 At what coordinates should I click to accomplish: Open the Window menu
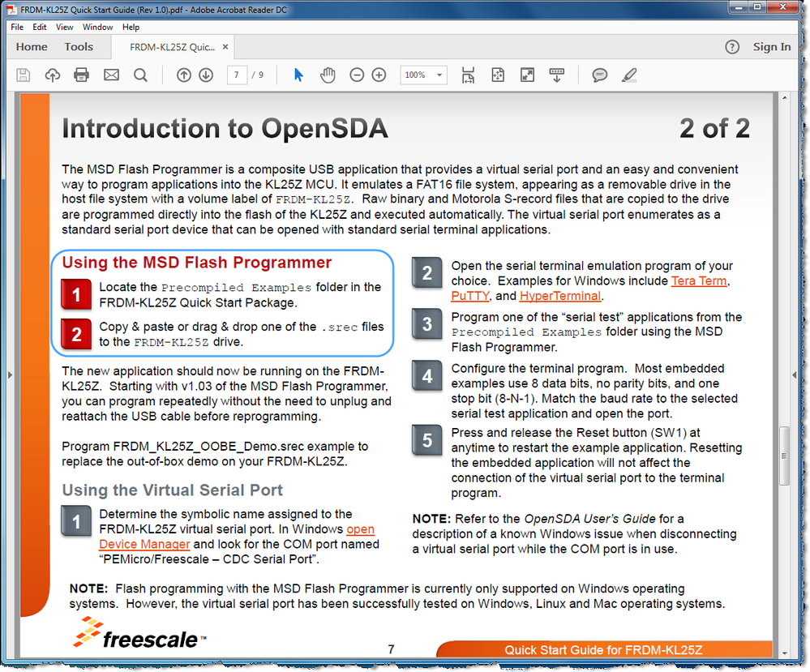point(97,27)
